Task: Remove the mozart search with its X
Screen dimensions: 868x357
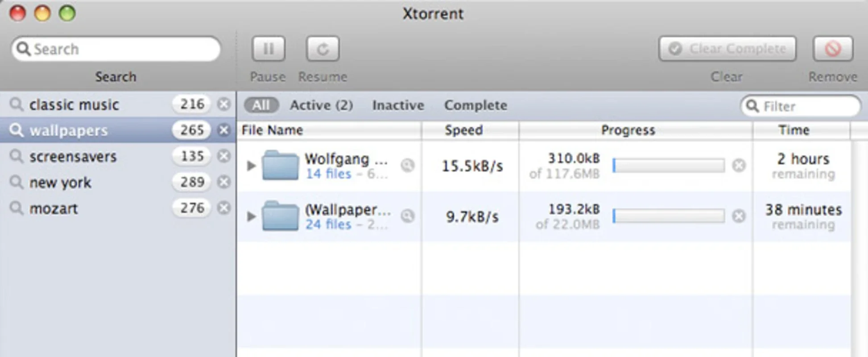Action: [224, 208]
